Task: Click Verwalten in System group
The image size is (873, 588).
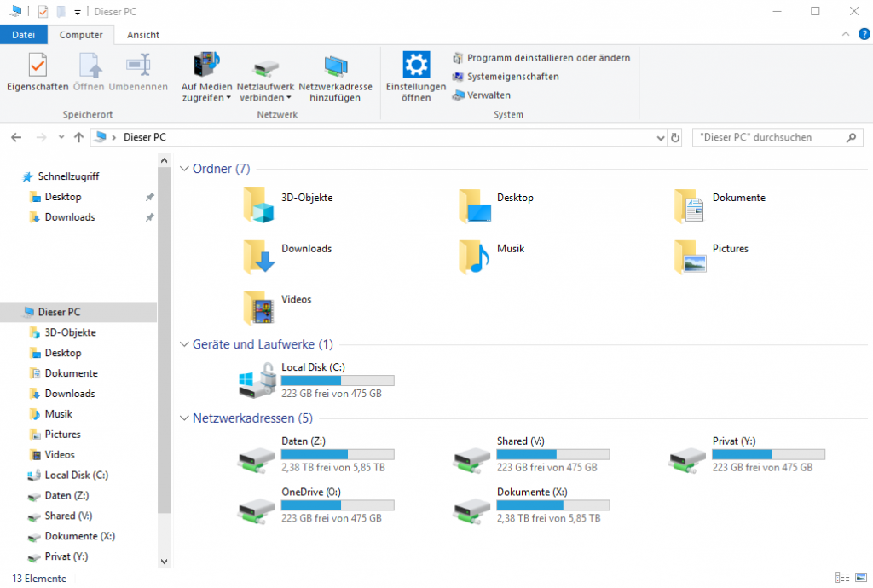Action: pyautogui.click(x=482, y=95)
